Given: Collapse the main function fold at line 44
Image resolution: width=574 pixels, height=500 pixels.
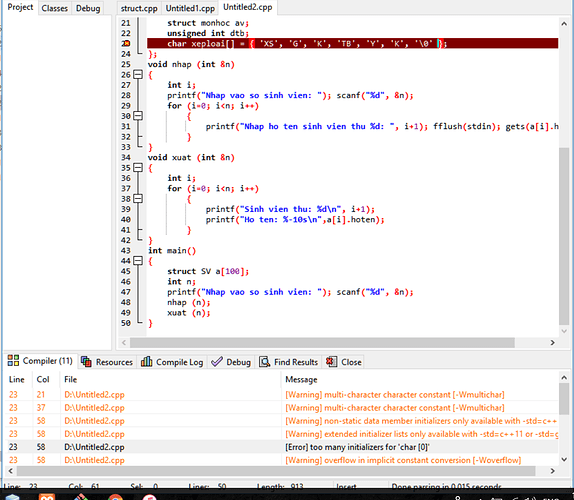Looking at the screenshot, I should click(138, 261).
